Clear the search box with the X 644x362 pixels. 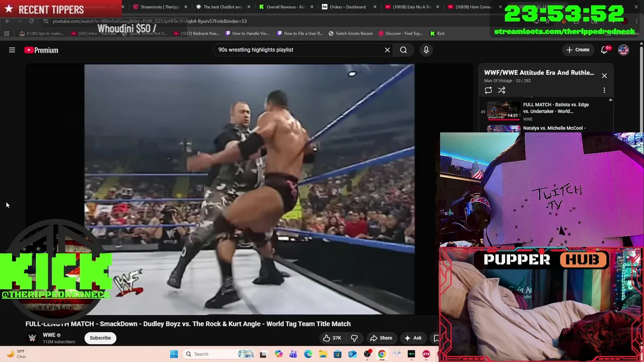coord(387,50)
